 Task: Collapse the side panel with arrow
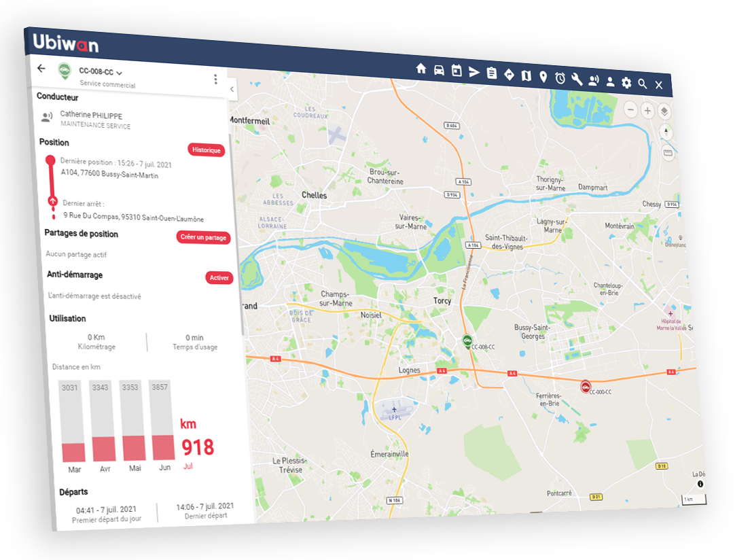coord(232,89)
